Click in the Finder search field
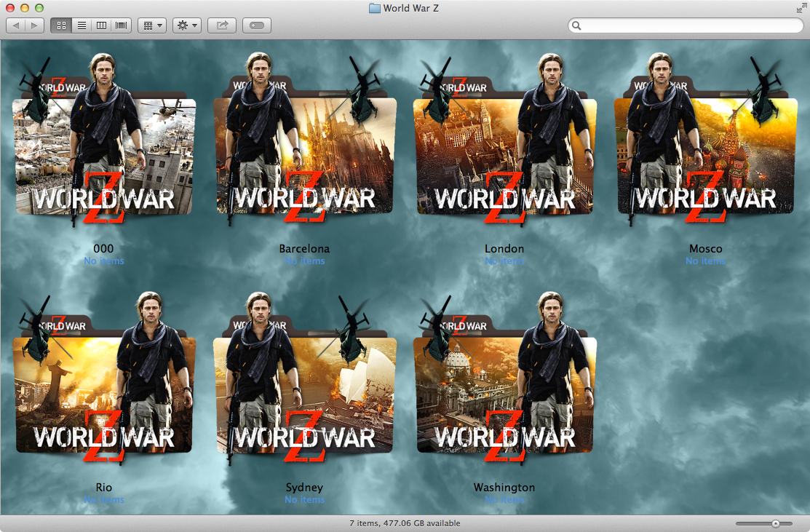Viewport: 810px width, 532px height. click(x=686, y=25)
